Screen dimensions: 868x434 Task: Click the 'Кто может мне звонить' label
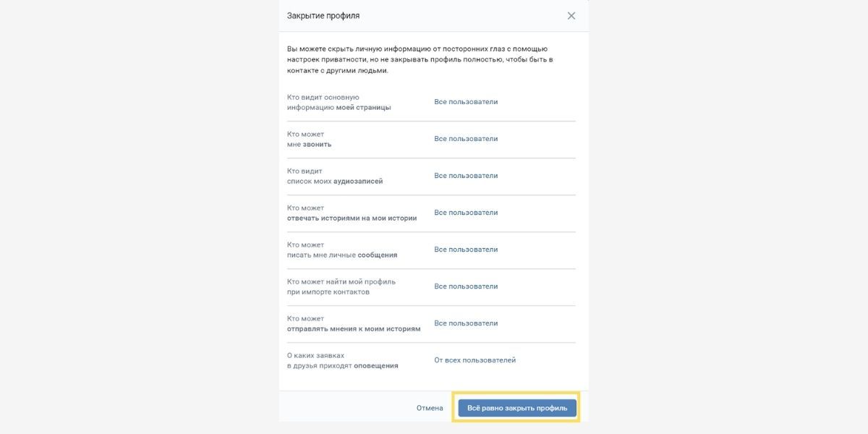tap(310, 140)
